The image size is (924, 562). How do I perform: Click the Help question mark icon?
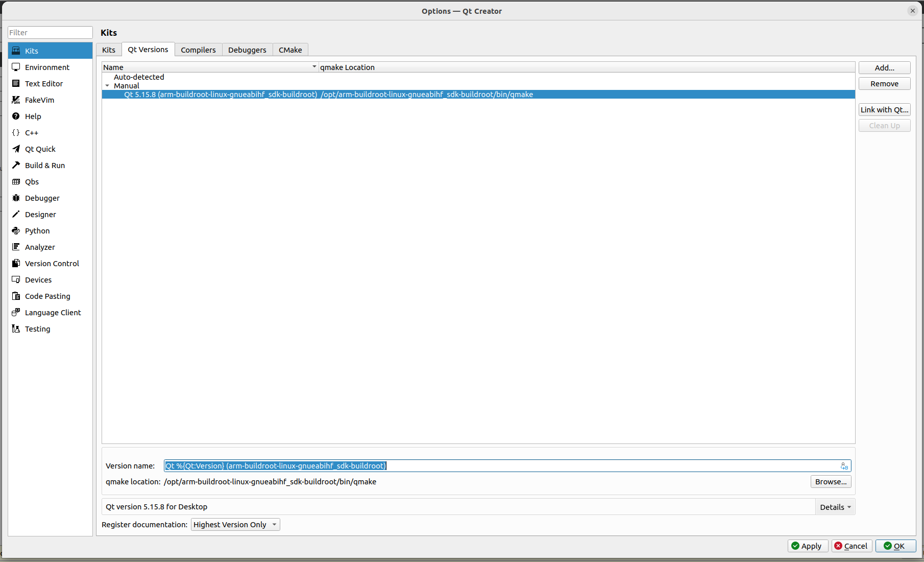pyautogui.click(x=16, y=116)
